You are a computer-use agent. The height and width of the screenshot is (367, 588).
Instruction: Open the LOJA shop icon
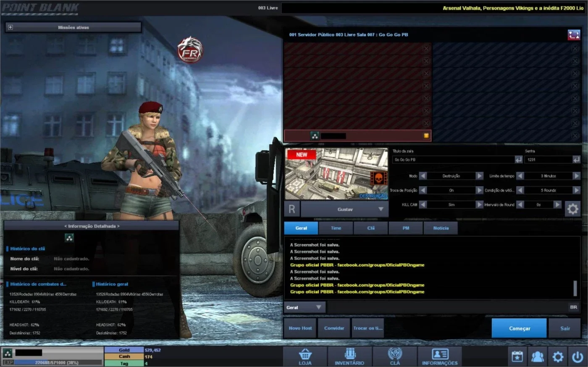pyautogui.click(x=305, y=356)
